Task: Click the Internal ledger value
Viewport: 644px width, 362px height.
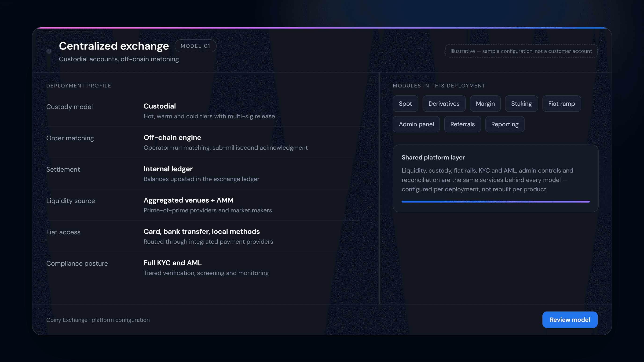Action: tap(168, 169)
